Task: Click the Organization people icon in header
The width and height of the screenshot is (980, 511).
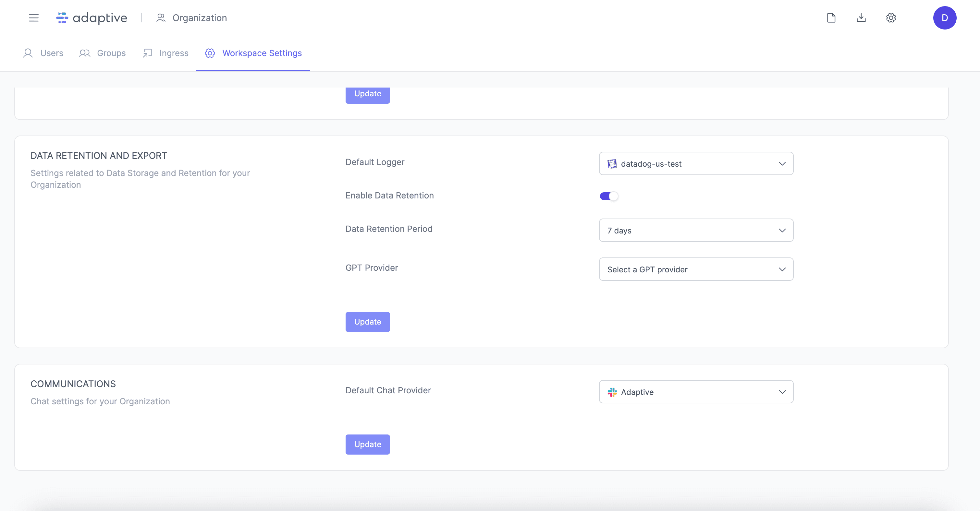Action: pyautogui.click(x=161, y=18)
